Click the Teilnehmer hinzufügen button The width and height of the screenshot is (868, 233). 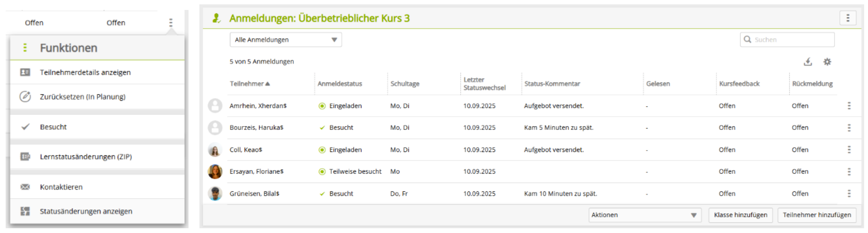click(817, 215)
